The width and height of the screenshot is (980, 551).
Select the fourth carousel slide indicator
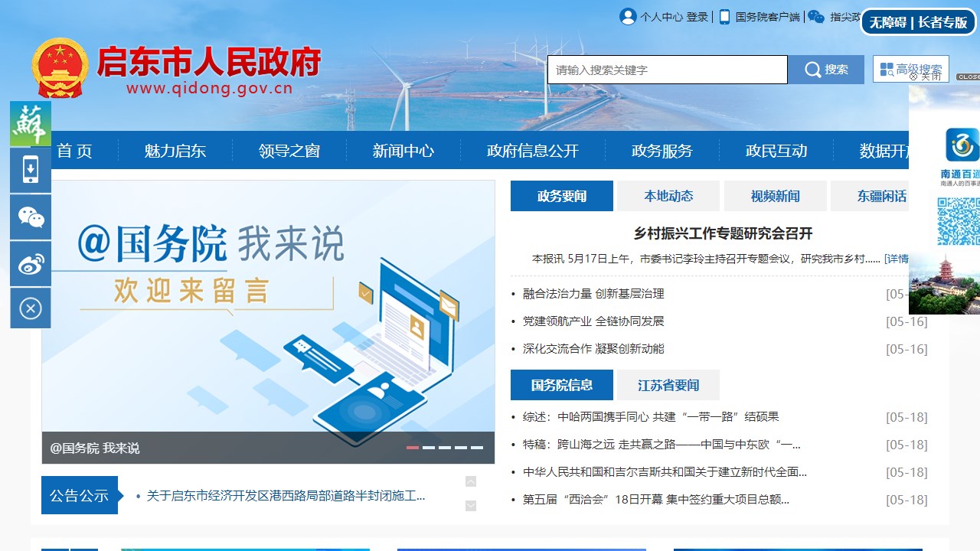(x=461, y=448)
